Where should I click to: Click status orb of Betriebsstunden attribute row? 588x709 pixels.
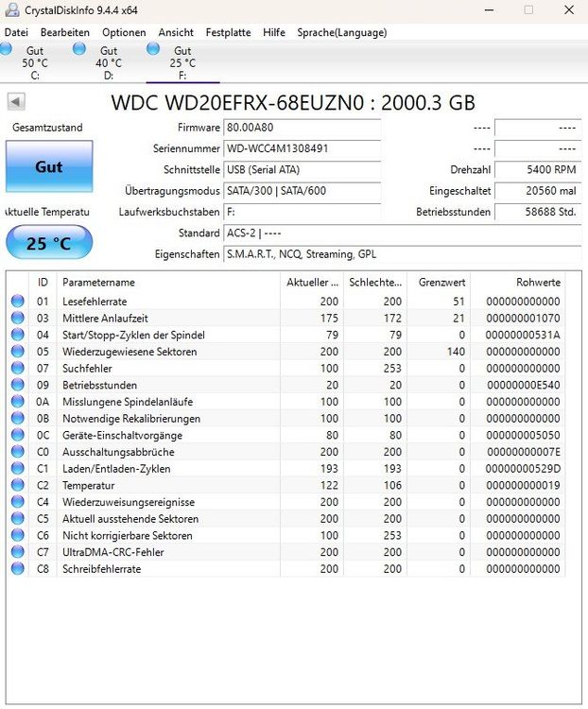[18, 385]
